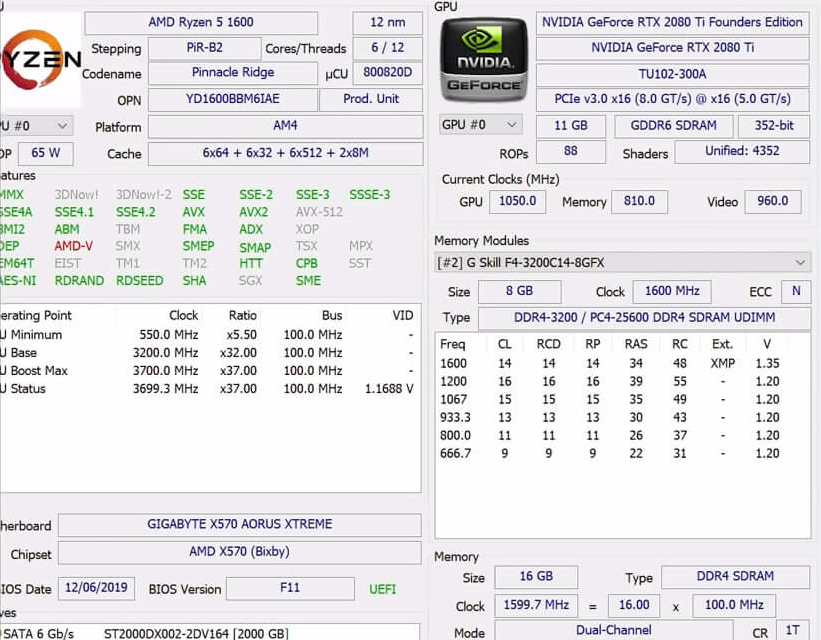Open the GPU #0 selector dropdown

point(480,125)
